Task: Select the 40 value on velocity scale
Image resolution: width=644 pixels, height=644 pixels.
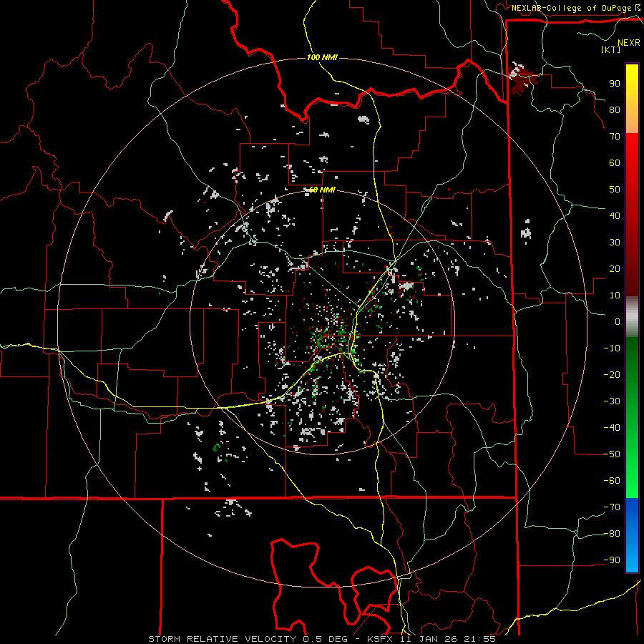Action: 615,215
